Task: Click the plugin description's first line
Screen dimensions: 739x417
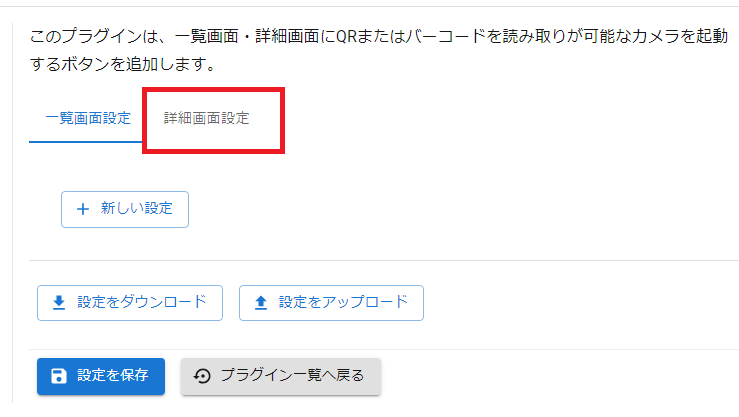Action: 379,36
